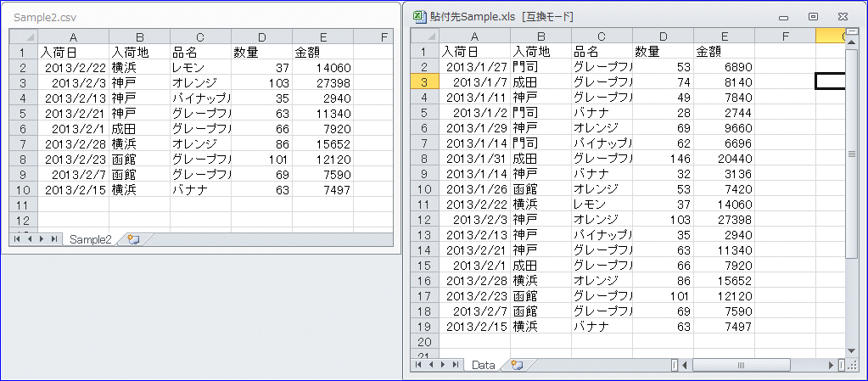Click 27398 cell in Sample2.csv
The height and width of the screenshot is (381, 868).
[322, 83]
